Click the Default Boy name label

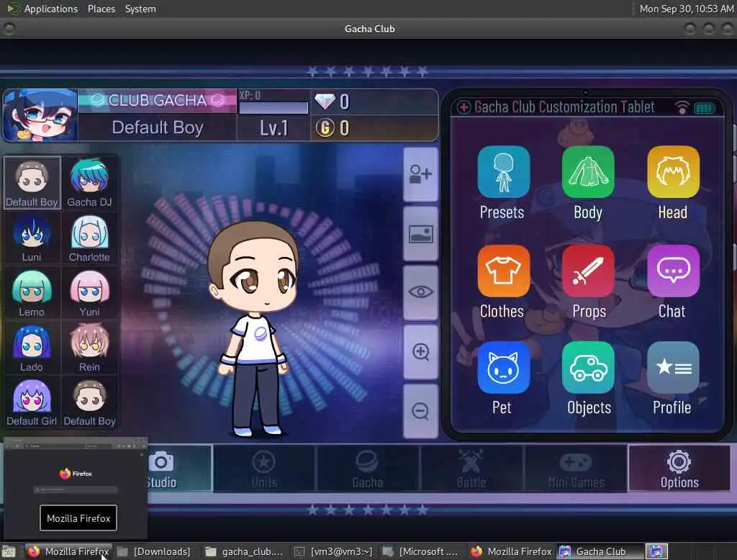pos(158,127)
